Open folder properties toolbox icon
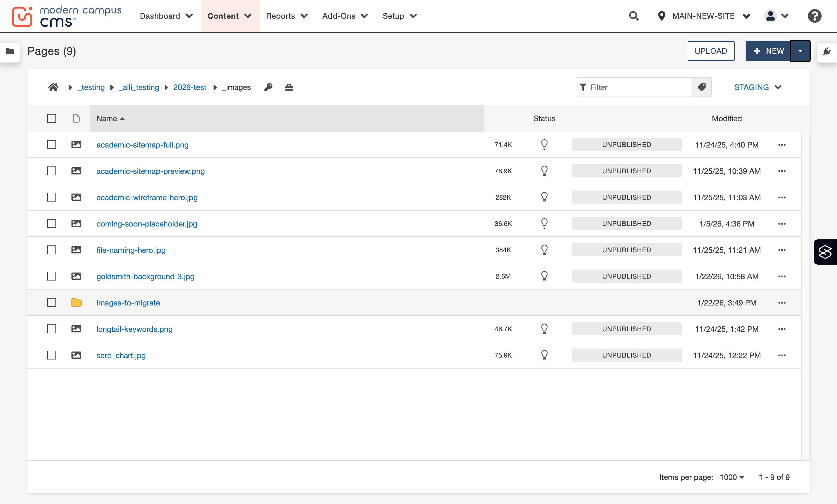This screenshot has height=504, width=837. [x=289, y=87]
